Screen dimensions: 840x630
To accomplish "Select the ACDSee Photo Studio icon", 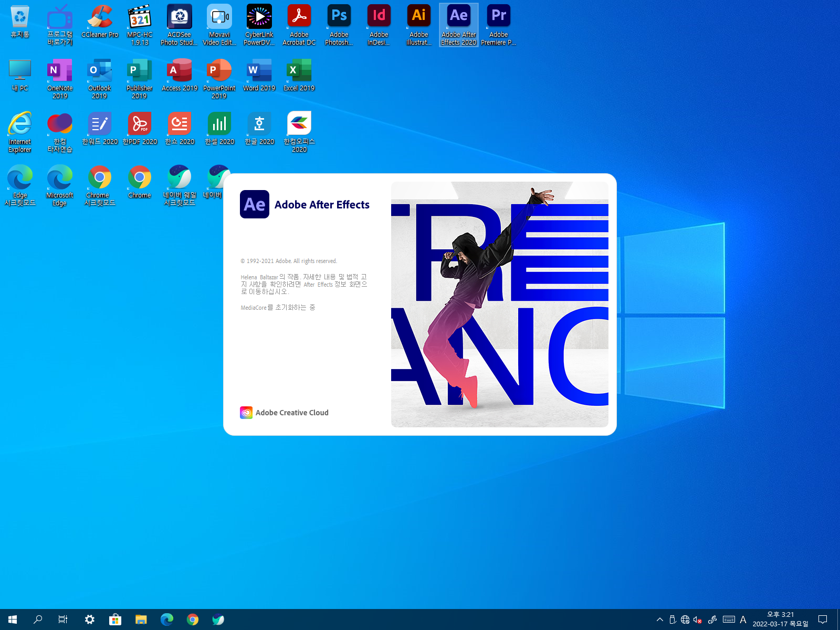I will pyautogui.click(x=180, y=25).
